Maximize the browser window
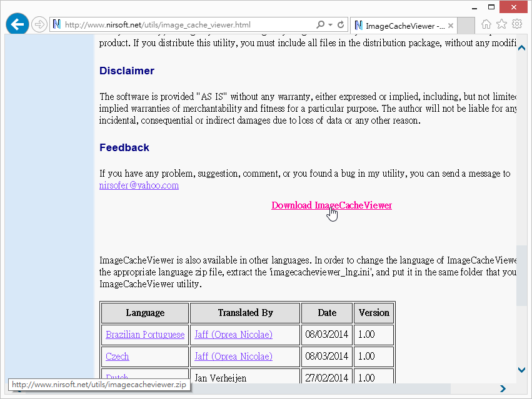This screenshot has width=532, height=399. [491, 7]
